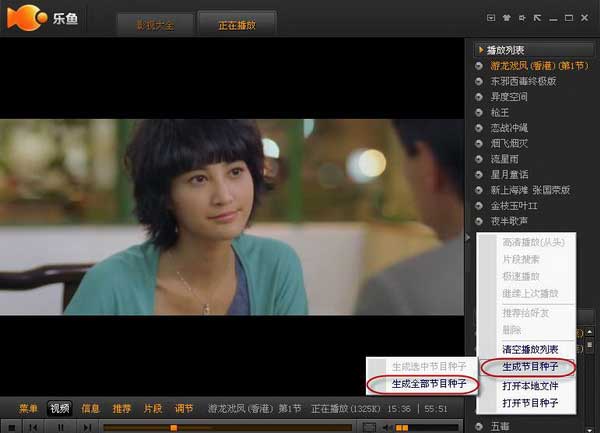This screenshot has height=433, width=600.
Task: Switch to the 影视大全 tab
Action: click(x=155, y=25)
